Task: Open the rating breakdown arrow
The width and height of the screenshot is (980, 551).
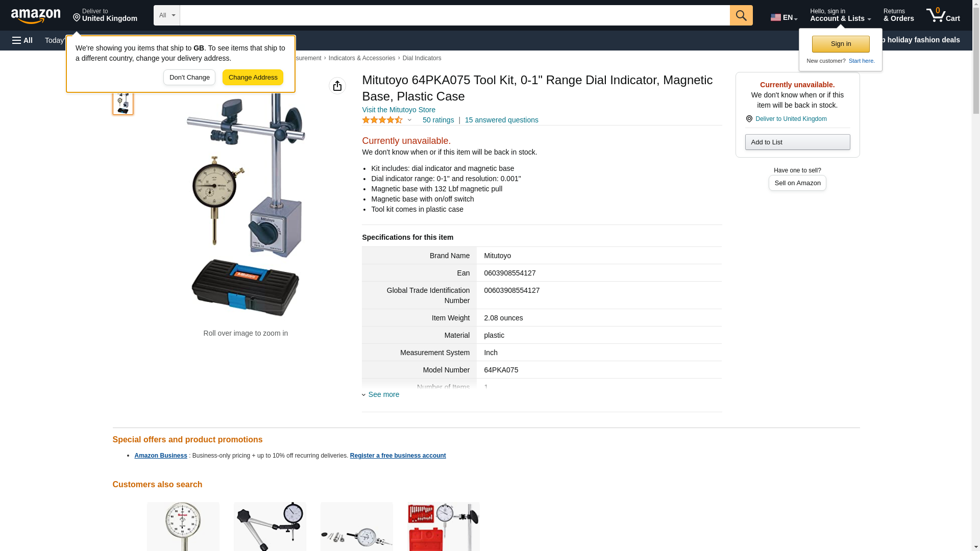Action: click(409, 120)
